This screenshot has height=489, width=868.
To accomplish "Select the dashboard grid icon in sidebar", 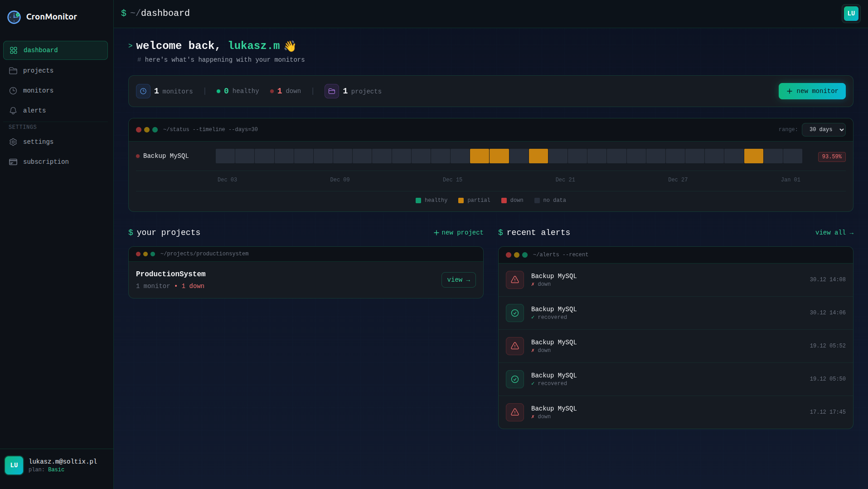I will (14, 50).
